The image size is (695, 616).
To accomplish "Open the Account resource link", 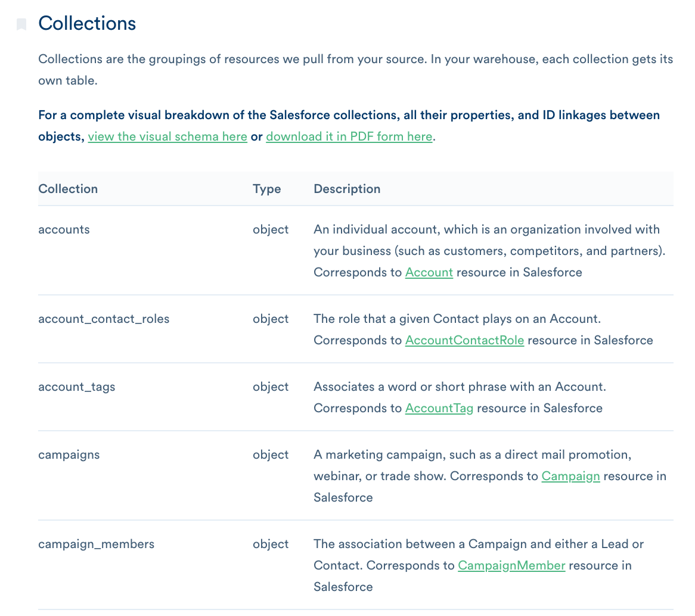I will [x=429, y=272].
